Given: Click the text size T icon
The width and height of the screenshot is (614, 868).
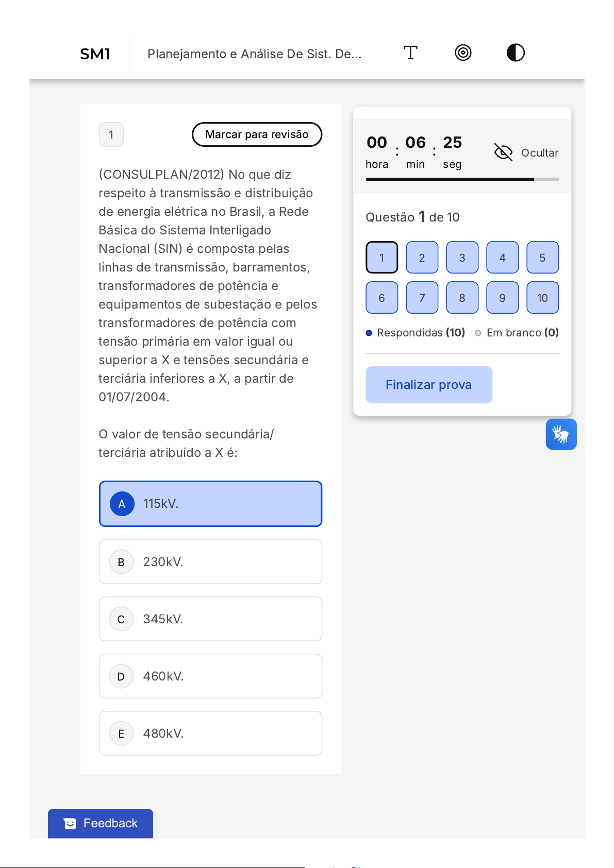Looking at the screenshot, I should pos(410,53).
